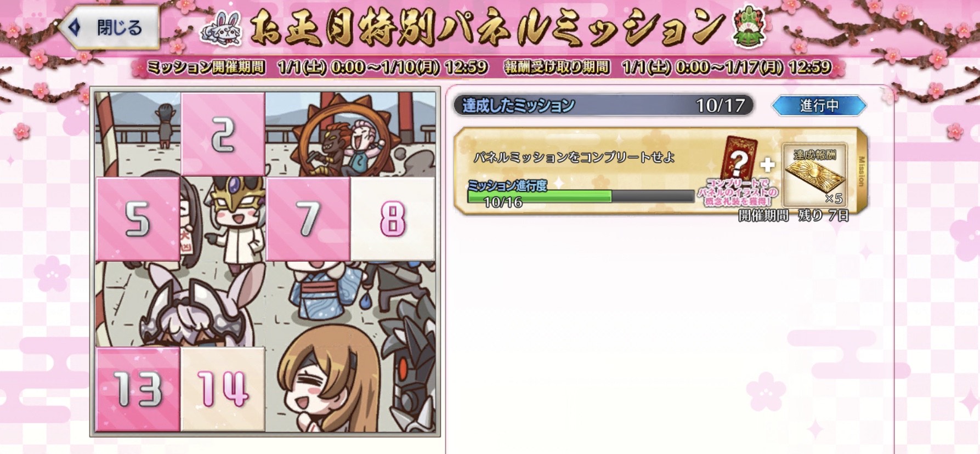Image resolution: width=980 pixels, height=454 pixels.
Task: Tap the revealed masked character panel
Action: coord(223,219)
